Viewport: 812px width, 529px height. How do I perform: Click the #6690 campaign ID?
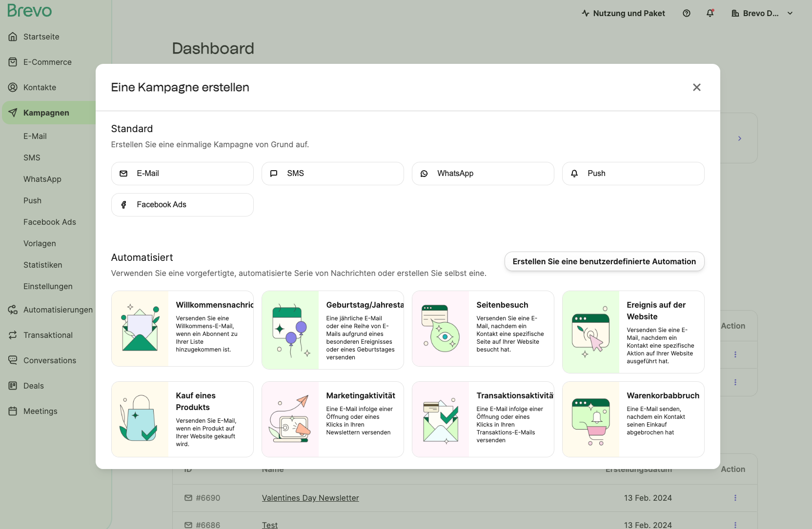[x=208, y=498]
